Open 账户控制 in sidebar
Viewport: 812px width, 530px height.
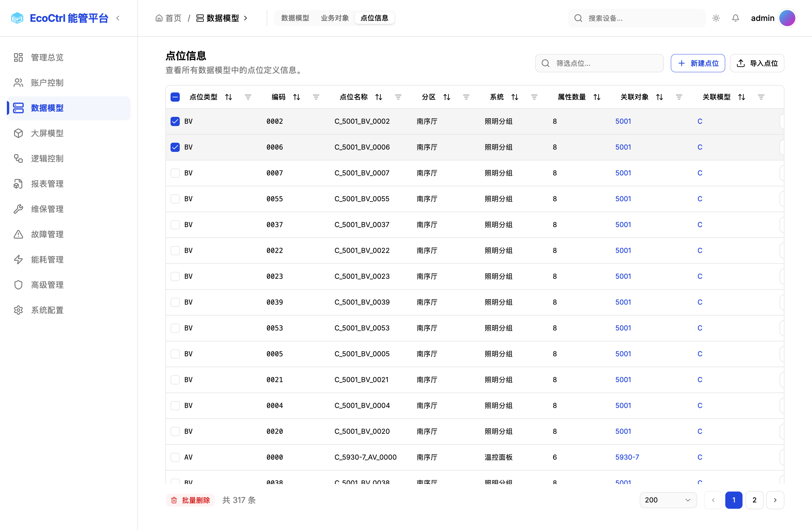[68, 82]
